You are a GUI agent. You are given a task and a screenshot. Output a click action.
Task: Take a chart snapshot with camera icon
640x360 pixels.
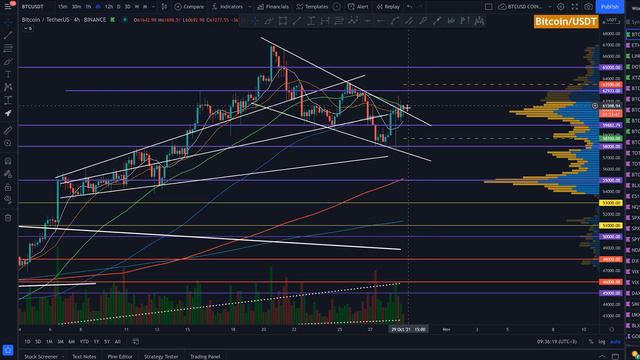click(588, 7)
